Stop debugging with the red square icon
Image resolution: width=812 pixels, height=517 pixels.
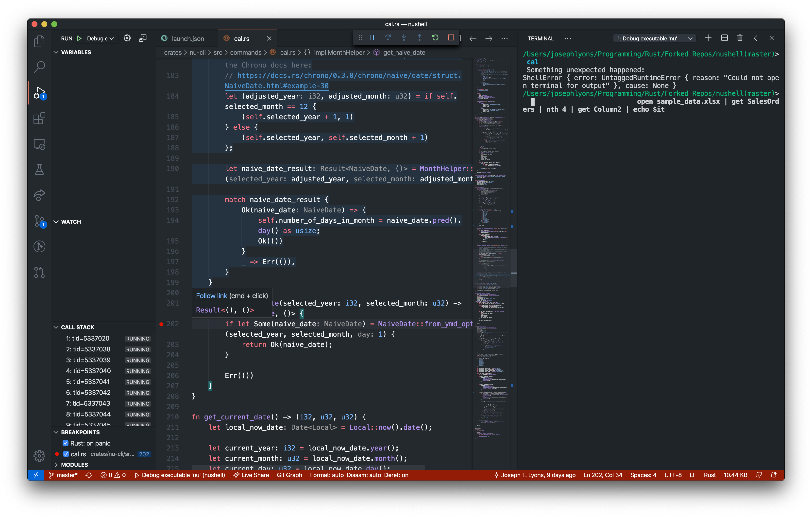pos(451,37)
